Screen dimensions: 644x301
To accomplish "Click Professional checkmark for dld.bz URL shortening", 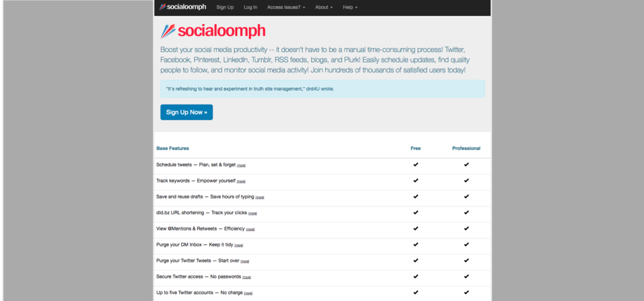I will [466, 213].
